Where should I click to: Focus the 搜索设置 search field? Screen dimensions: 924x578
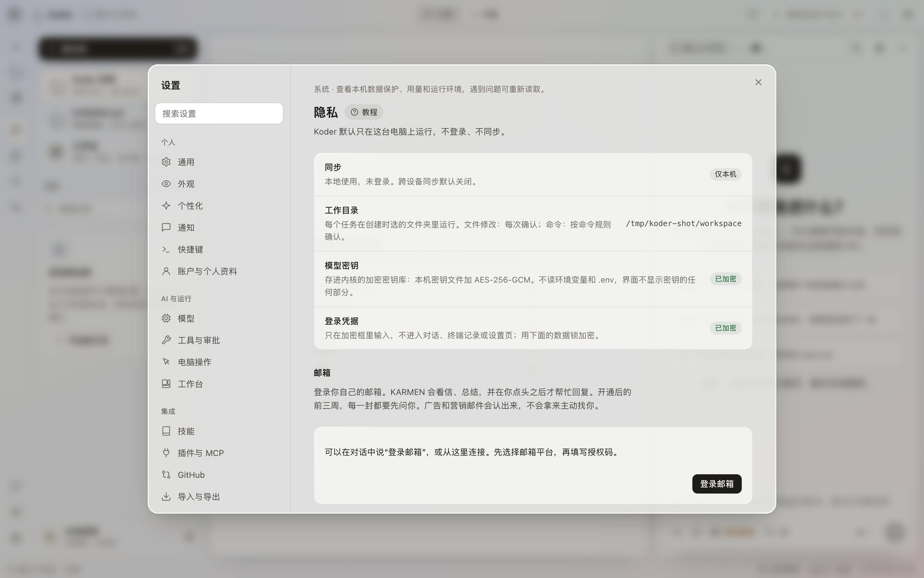click(x=219, y=113)
